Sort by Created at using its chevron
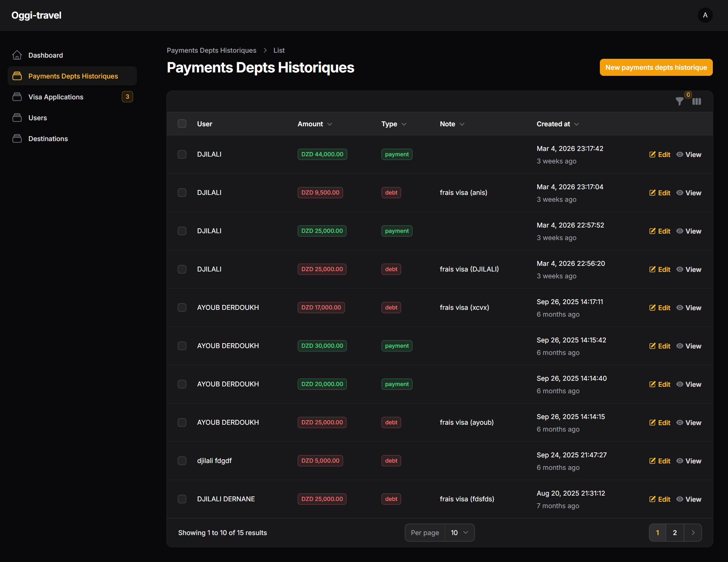 coord(577,124)
